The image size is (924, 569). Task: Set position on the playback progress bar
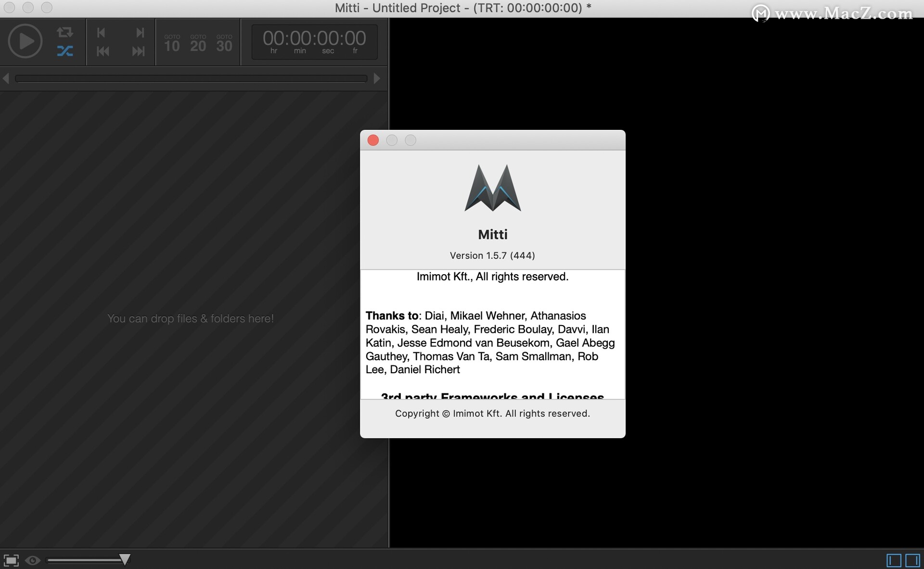[191, 78]
